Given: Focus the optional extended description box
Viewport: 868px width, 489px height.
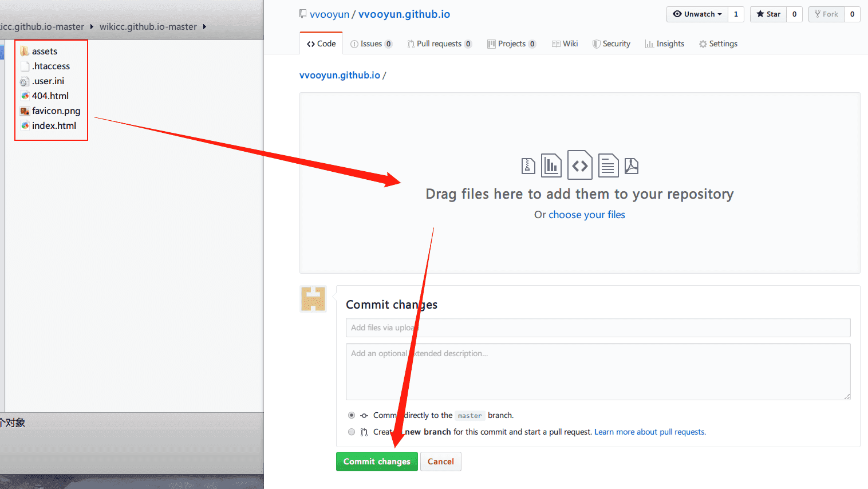Looking at the screenshot, I should 598,372.
